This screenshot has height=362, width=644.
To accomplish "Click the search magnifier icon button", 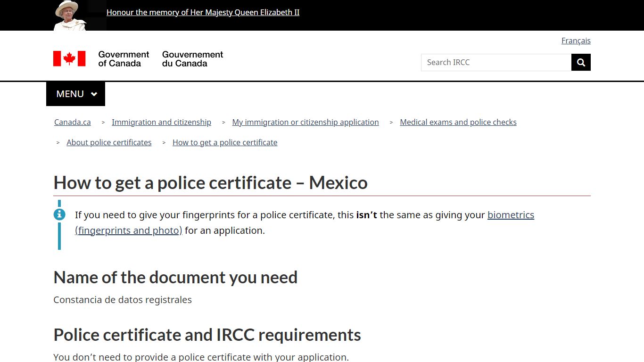I will pyautogui.click(x=581, y=62).
